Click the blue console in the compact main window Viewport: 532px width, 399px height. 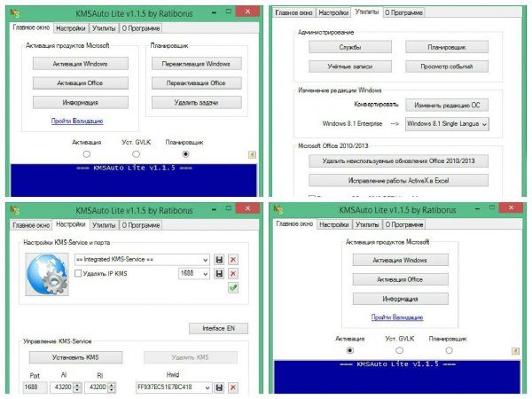397,377
